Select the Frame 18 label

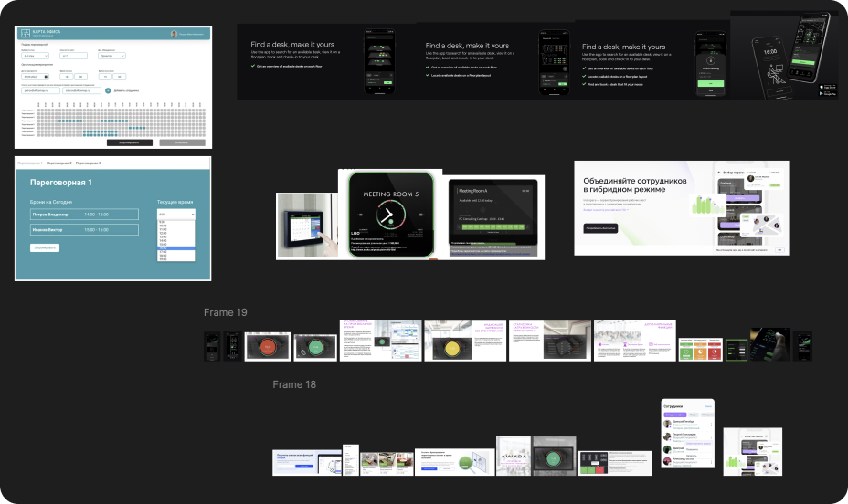[294, 384]
